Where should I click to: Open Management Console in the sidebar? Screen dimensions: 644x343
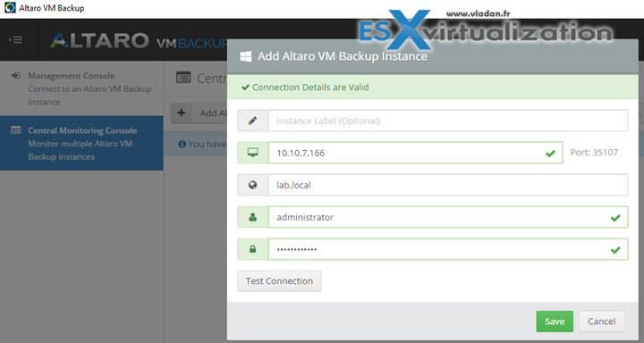pos(81,88)
